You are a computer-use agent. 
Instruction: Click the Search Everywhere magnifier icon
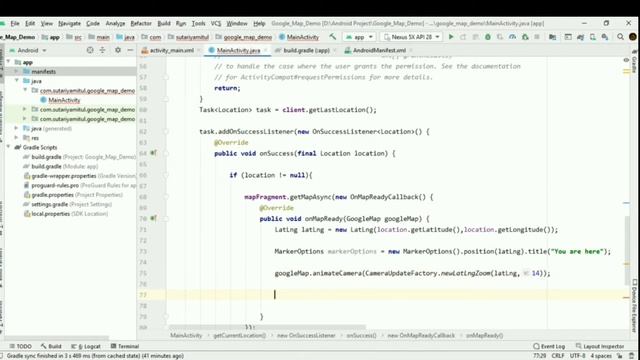620,37
